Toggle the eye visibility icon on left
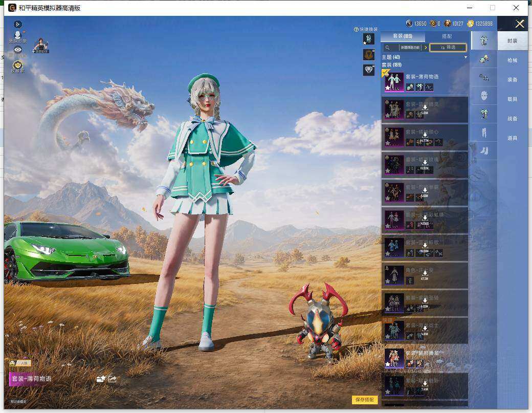532x413 pixels. (18, 50)
